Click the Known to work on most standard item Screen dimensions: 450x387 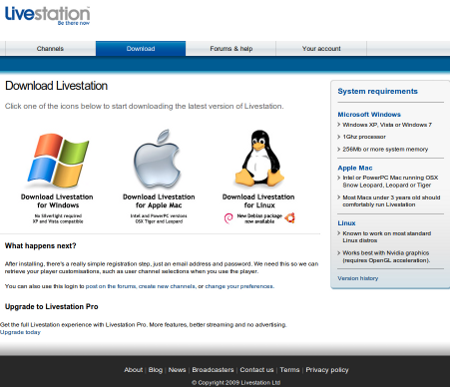click(387, 237)
